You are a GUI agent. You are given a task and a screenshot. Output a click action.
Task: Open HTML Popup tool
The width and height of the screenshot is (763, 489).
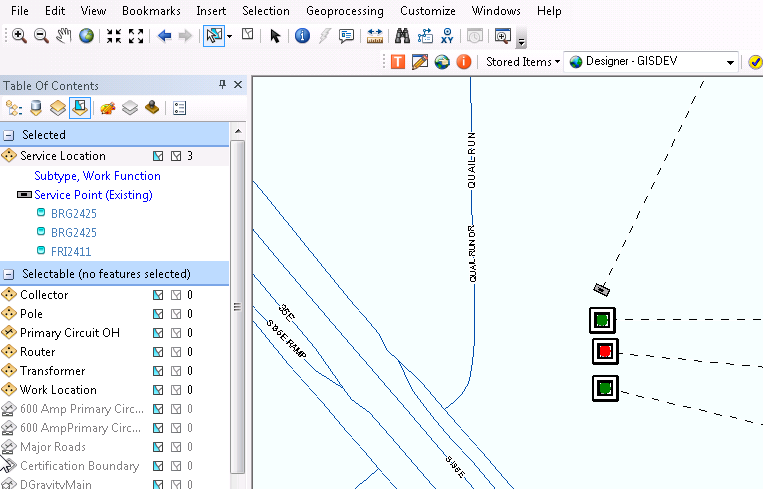(346, 36)
